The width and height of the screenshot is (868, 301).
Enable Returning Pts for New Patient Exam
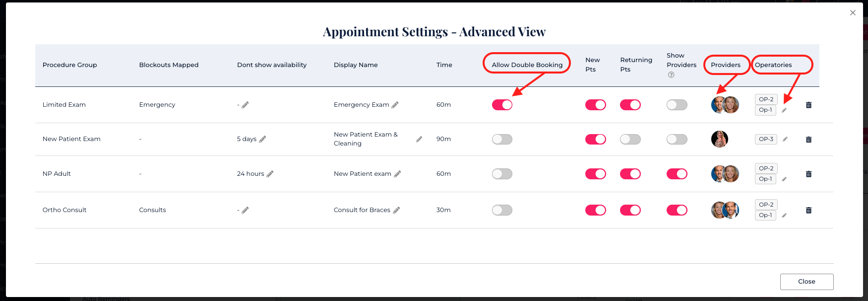630,139
